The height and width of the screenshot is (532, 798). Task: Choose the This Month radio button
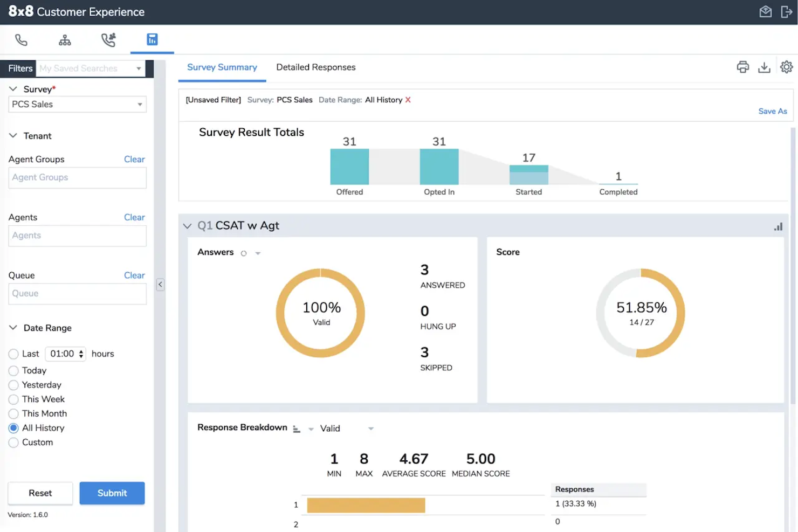click(13, 414)
